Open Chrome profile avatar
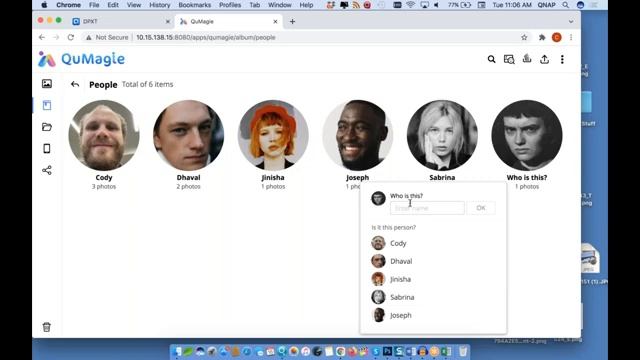The height and width of the screenshot is (360, 640). [x=556, y=37]
